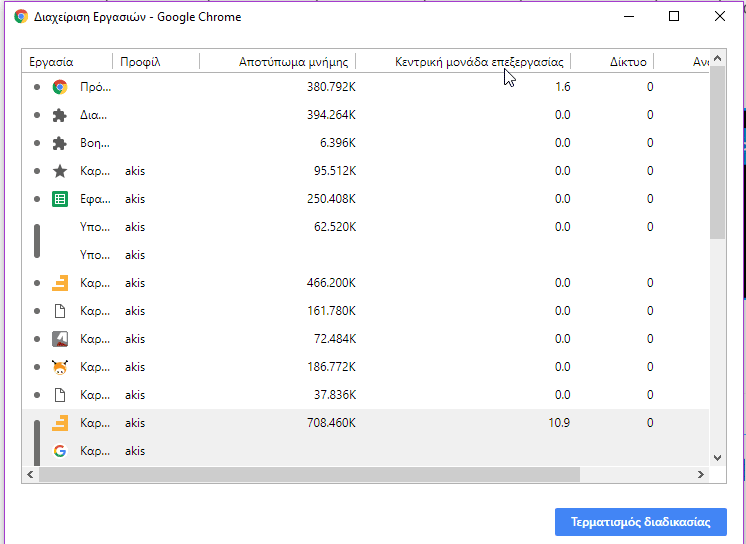Select the task named Πρό...
The image size is (746, 544).
tap(96, 87)
